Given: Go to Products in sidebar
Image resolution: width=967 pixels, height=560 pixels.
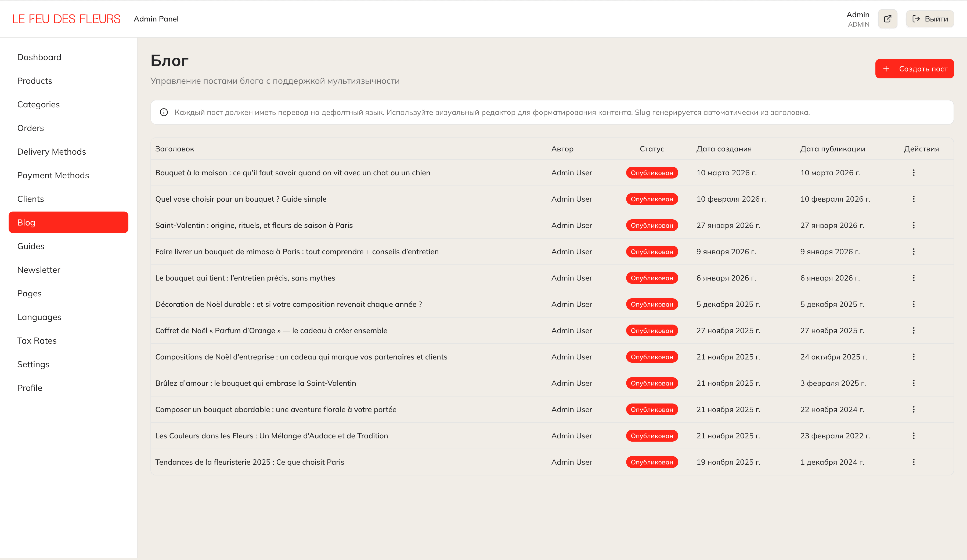Looking at the screenshot, I should (35, 81).
